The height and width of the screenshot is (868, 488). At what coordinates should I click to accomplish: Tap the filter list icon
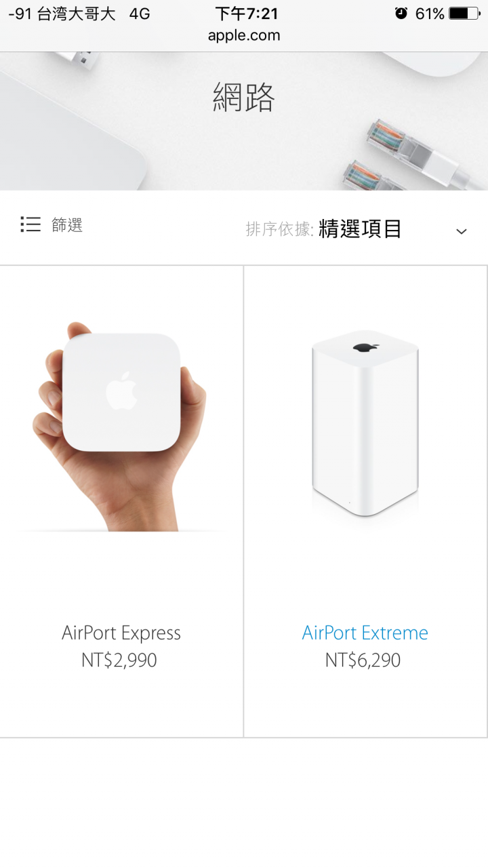click(x=30, y=224)
